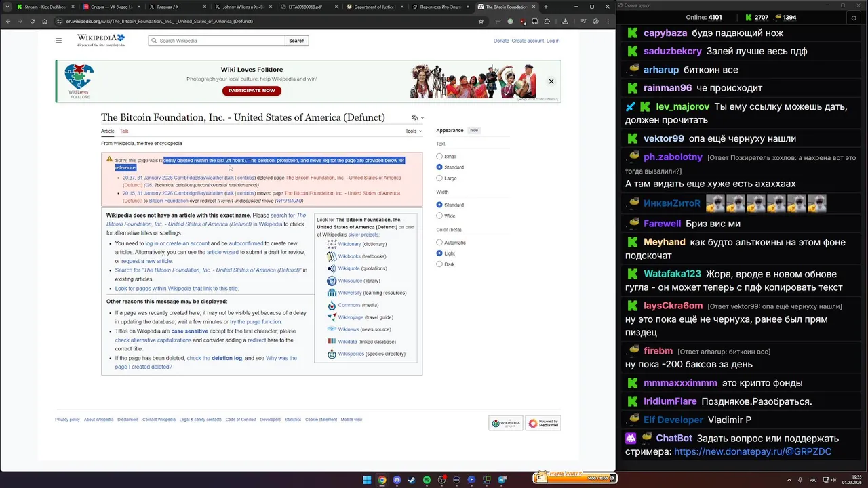Viewport: 868px width, 488px height.
Task: Bookmark this page with the star icon
Action: (x=481, y=21)
